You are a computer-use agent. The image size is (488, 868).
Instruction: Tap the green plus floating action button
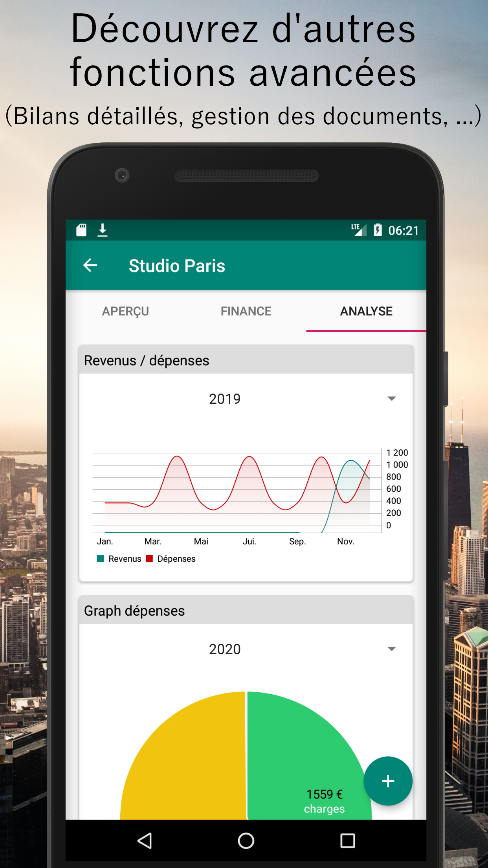coord(388,781)
